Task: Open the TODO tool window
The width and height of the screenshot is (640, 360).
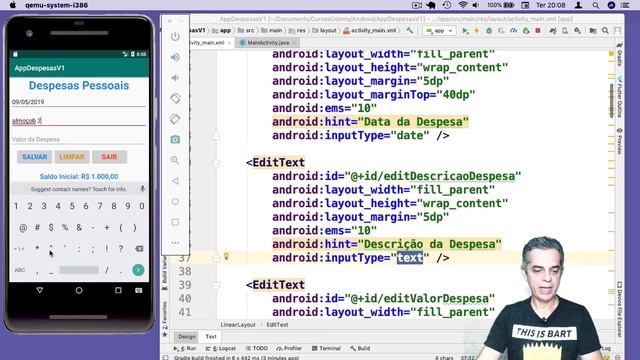Action: click(256, 349)
